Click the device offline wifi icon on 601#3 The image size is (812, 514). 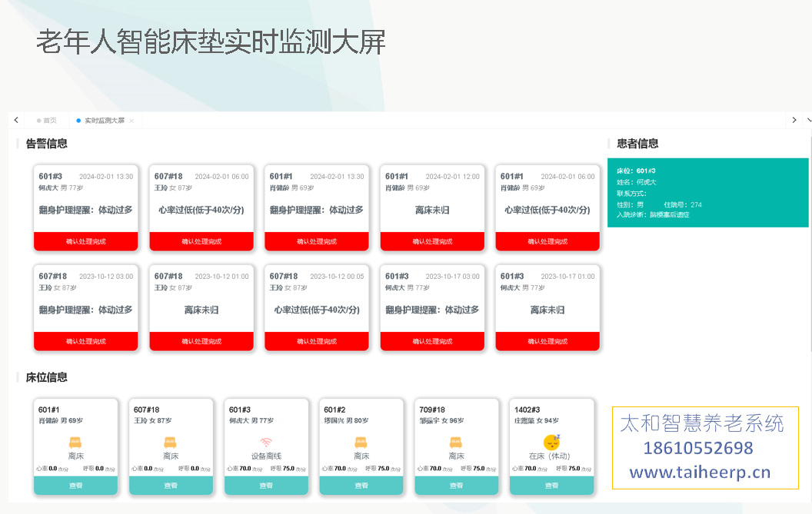[266, 443]
